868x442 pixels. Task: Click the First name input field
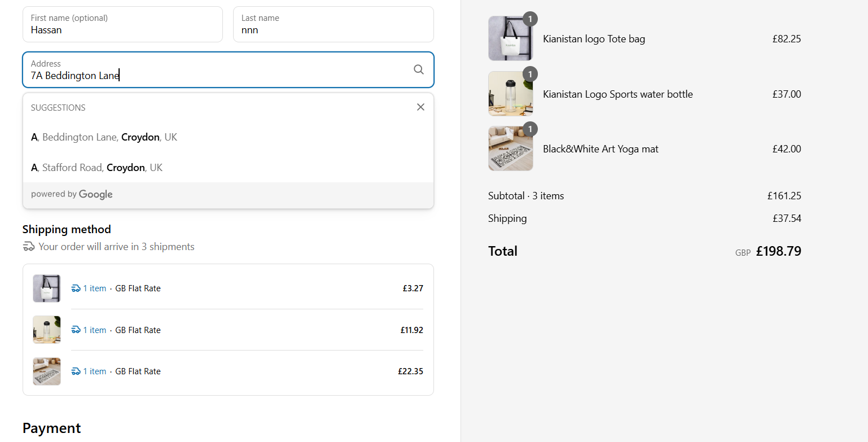[x=122, y=25]
